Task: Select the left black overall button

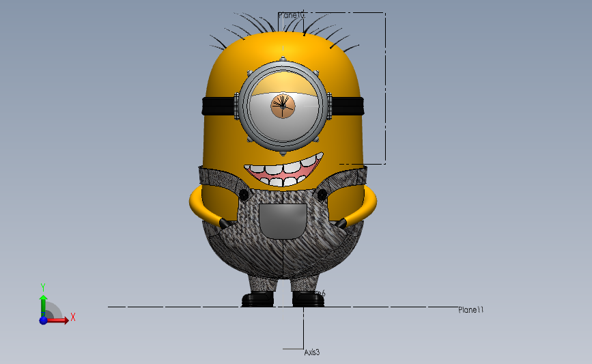Action: tap(244, 195)
